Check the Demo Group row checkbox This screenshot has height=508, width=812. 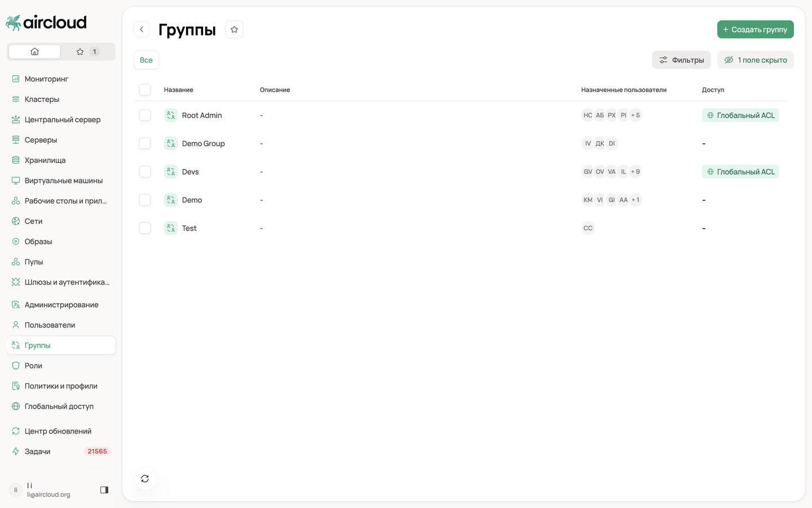coord(145,143)
